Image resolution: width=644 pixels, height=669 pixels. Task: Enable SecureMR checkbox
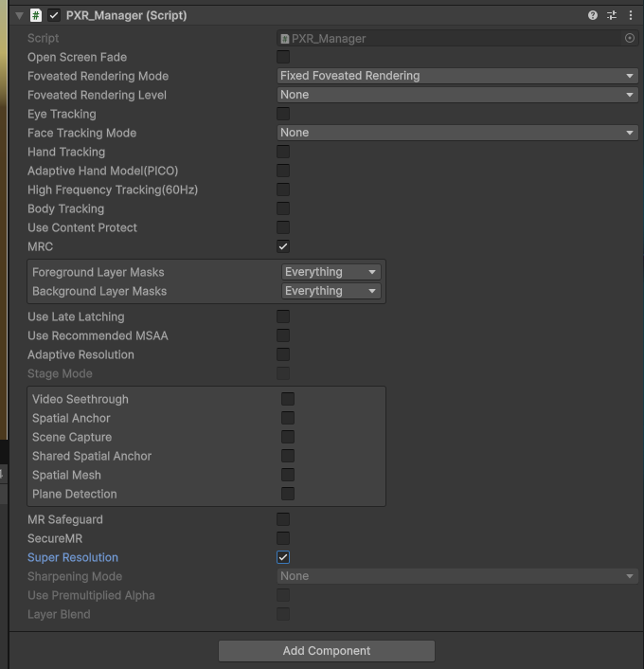283,538
